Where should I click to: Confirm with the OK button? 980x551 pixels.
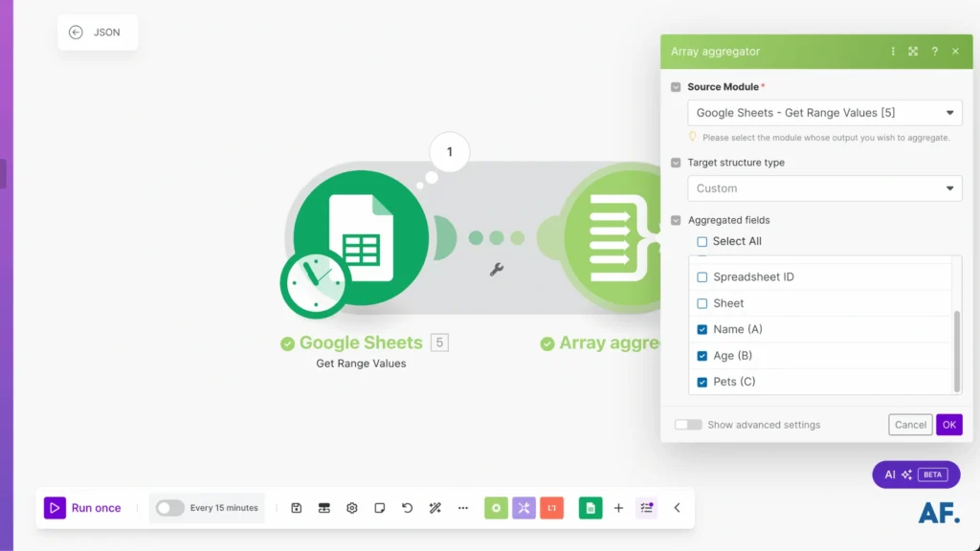click(x=948, y=425)
